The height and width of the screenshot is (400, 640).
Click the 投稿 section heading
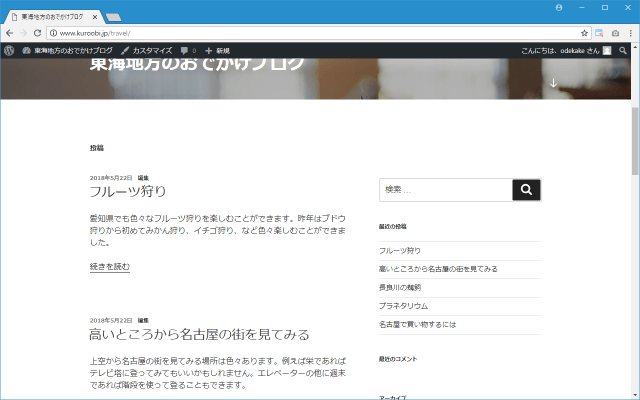97,148
